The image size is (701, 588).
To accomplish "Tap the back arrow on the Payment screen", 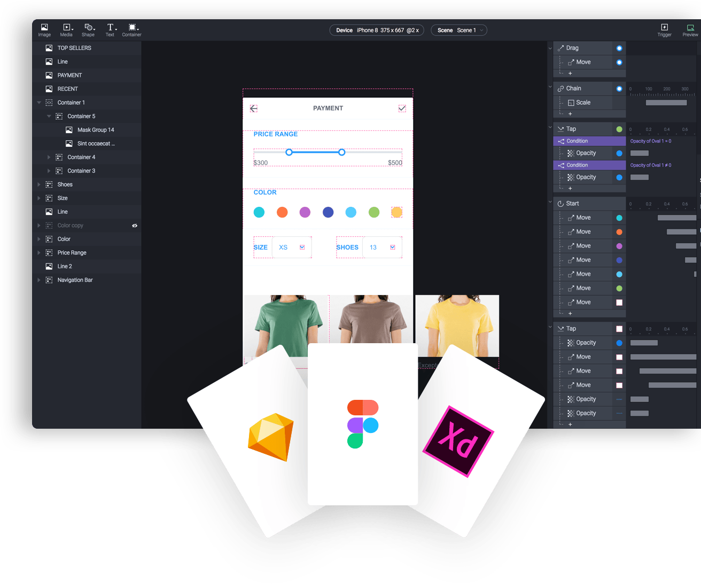I will (254, 109).
